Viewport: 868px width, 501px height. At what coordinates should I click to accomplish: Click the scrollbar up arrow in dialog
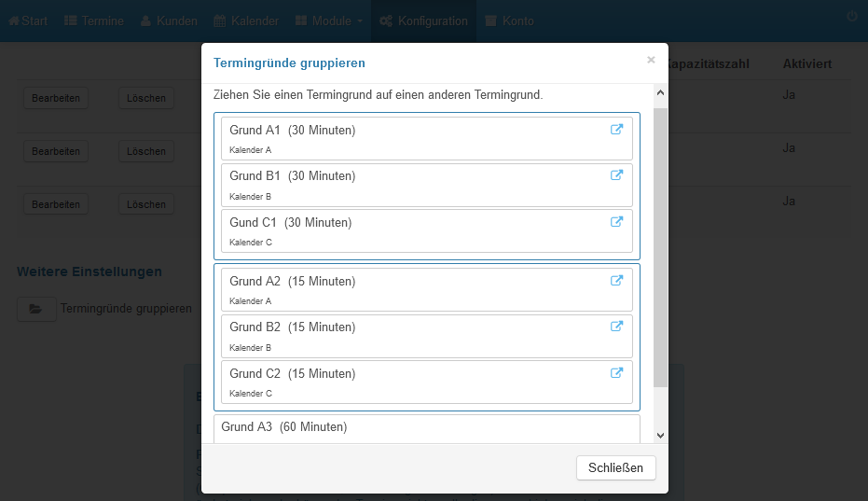pyautogui.click(x=660, y=92)
